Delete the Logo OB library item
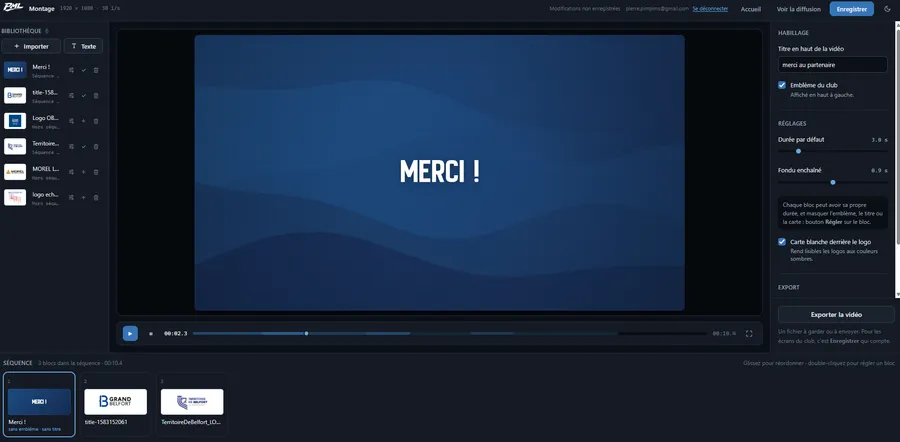The width and height of the screenshot is (900, 442). pyautogui.click(x=96, y=121)
